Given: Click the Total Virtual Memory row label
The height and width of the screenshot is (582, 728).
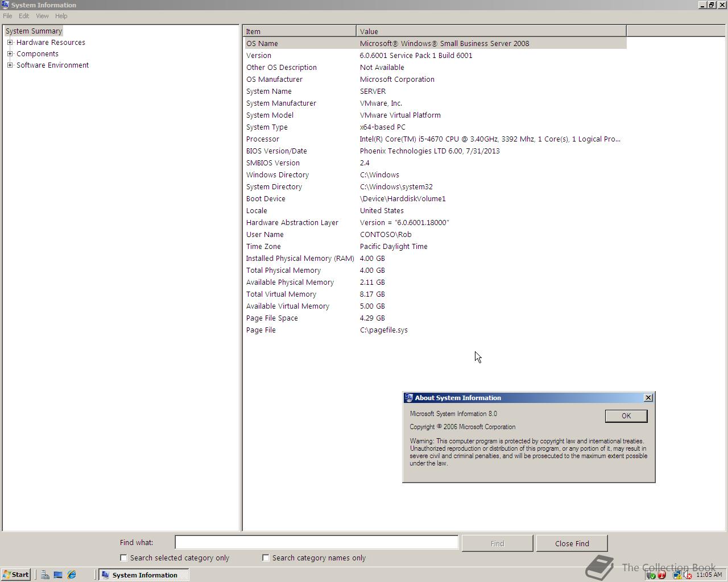Looking at the screenshot, I should point(281,294).
